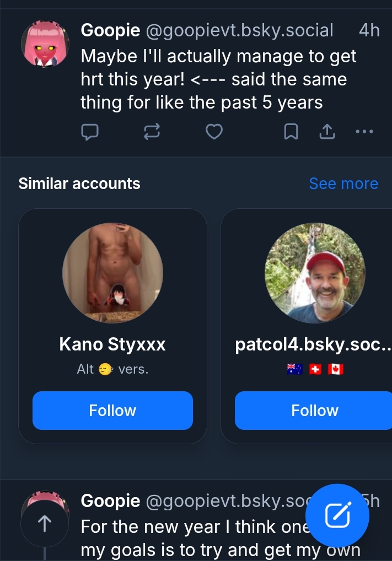Open Kano Styxxx profile name
This screenshot has width=392, height=561.
coord(112,345)
